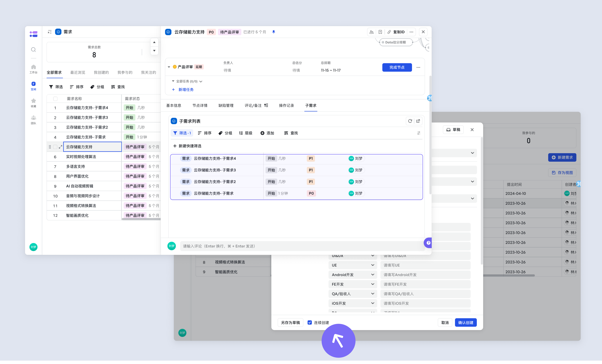Open 子需求列表 in a new window

[418, 121]
